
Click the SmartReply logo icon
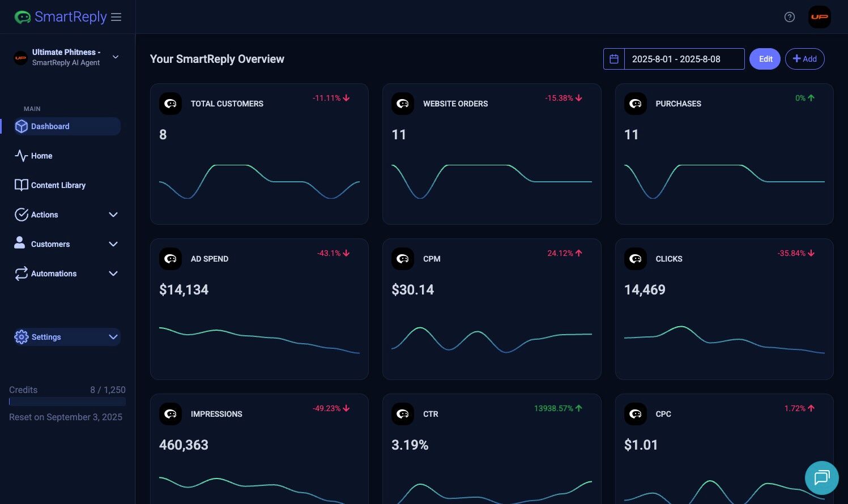(x=23, y=17)
